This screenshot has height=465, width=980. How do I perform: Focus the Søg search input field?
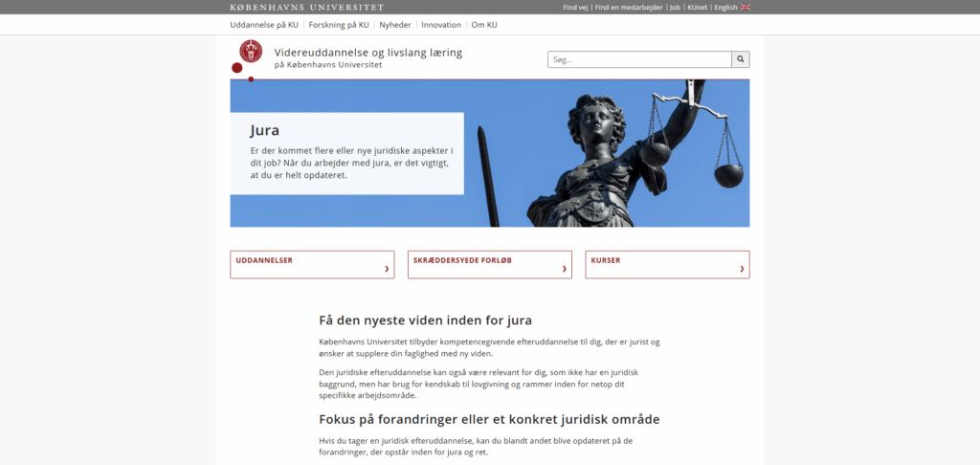[639, 59]
